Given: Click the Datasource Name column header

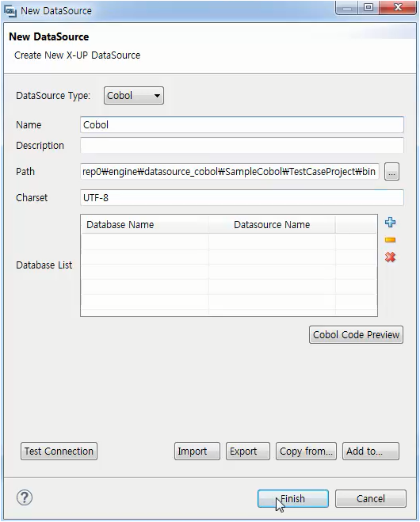Looking at the screenshot, I should coord(272,225).
